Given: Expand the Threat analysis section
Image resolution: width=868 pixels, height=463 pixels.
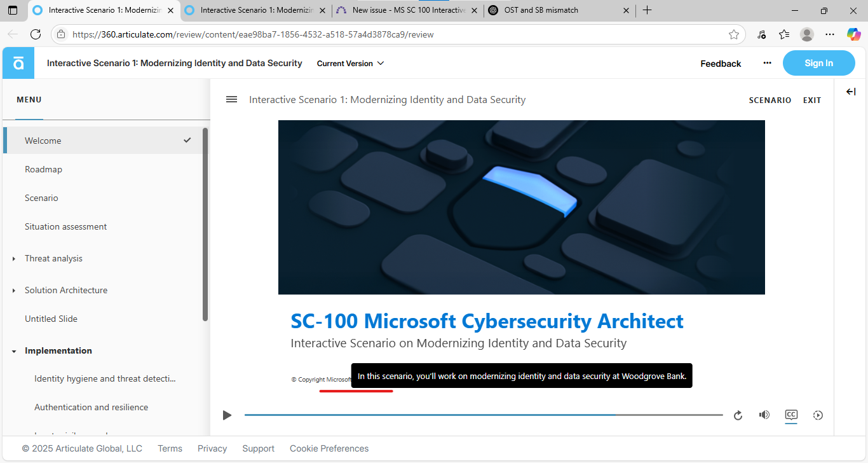Looking at the screenshot, I should (x=14, y=259).
